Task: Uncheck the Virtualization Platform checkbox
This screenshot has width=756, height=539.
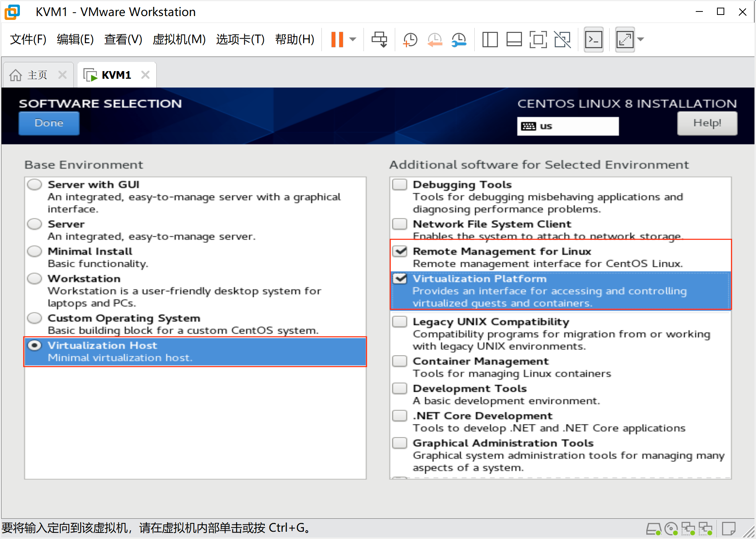Action: pyautogui.click(x=400, y=279)
